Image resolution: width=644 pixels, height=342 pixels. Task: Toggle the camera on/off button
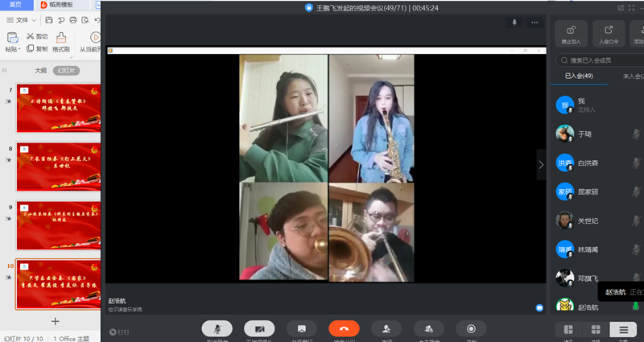[260, 328]
